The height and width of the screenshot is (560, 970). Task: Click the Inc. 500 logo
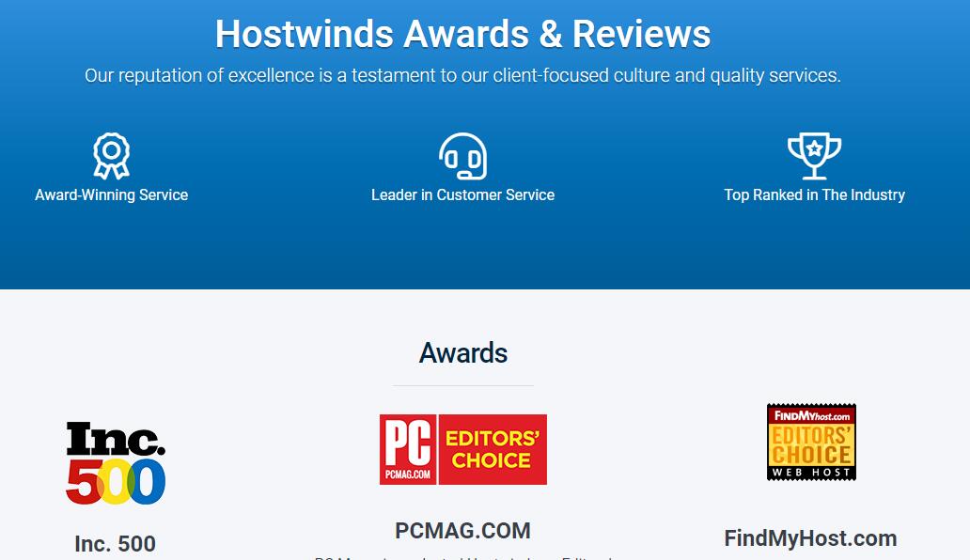pos(116,463)
